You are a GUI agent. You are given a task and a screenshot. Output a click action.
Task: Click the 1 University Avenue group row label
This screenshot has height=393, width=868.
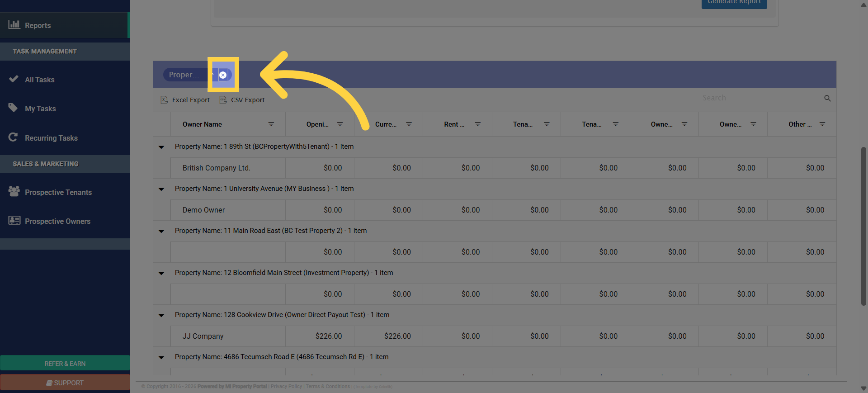[x=264, y=189]
